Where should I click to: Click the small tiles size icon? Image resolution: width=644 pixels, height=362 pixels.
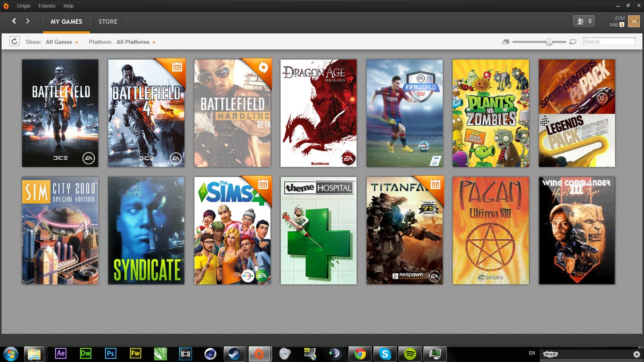tap(506, 42)
